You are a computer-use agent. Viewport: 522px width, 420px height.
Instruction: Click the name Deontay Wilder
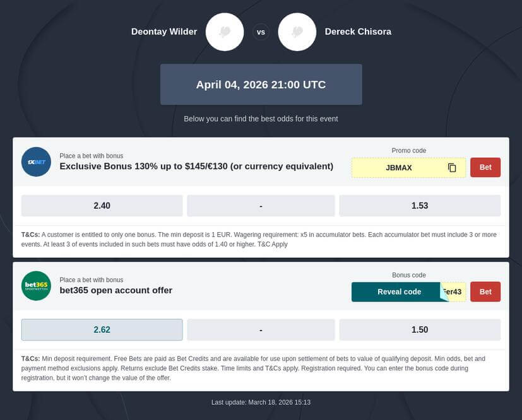pos(163,31)
